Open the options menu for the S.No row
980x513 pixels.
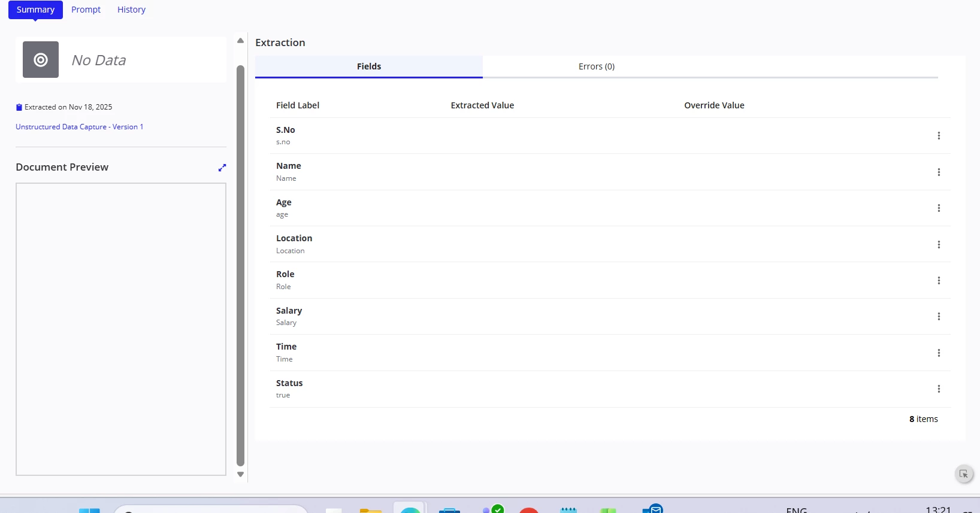[939, 136]
